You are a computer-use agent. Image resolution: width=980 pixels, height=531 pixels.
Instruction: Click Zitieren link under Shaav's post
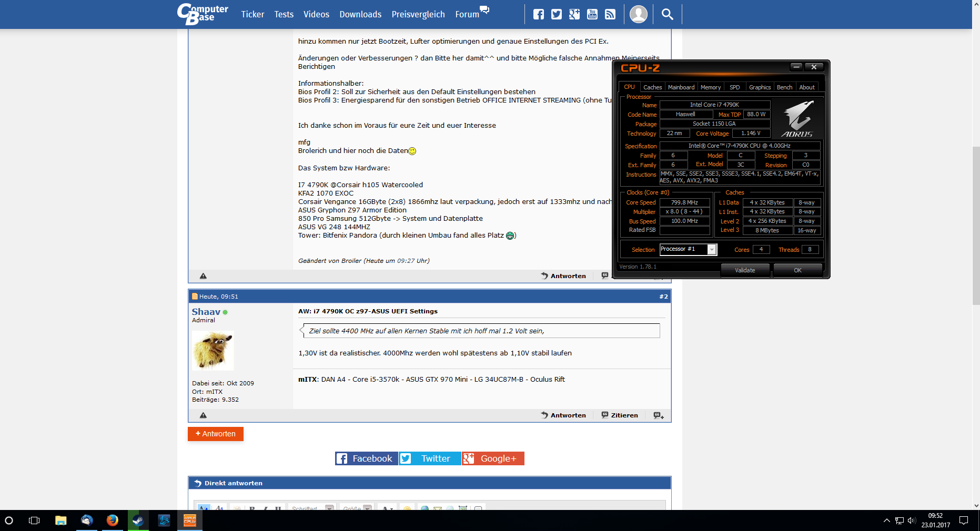click(x=620, y=415)
